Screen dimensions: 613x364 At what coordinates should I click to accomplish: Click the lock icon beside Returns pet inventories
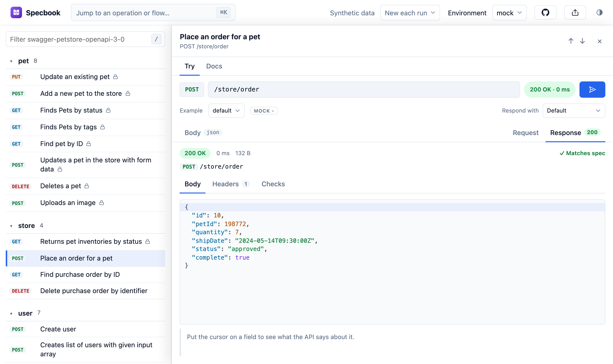[x=147, y=241]
